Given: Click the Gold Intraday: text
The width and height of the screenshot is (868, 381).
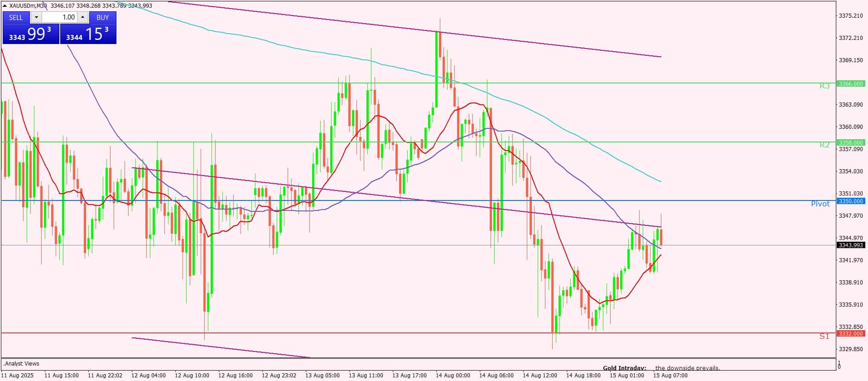Looking at the screenshot, I should 624,368.
